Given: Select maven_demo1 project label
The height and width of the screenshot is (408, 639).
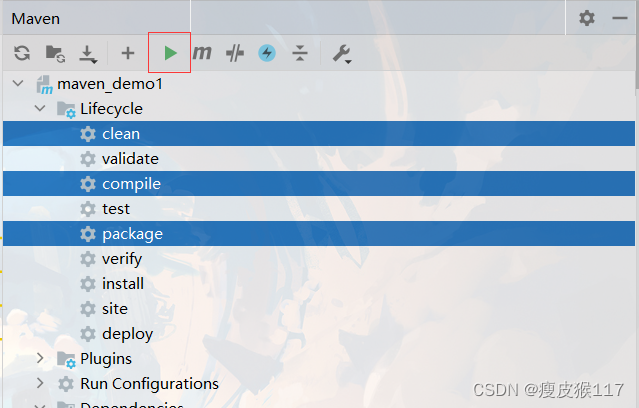Looking at the screenshot, I should pyautogui.click(x=110, y=84).
